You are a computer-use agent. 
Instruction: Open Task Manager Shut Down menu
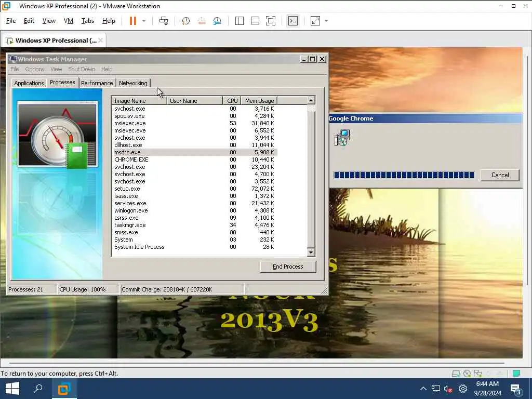coord(82,69)
